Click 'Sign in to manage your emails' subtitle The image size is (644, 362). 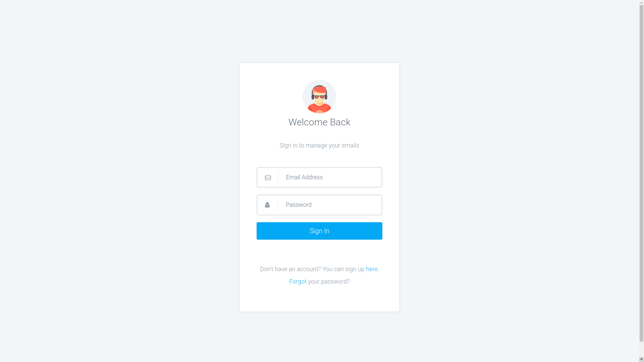coord(319,145)
